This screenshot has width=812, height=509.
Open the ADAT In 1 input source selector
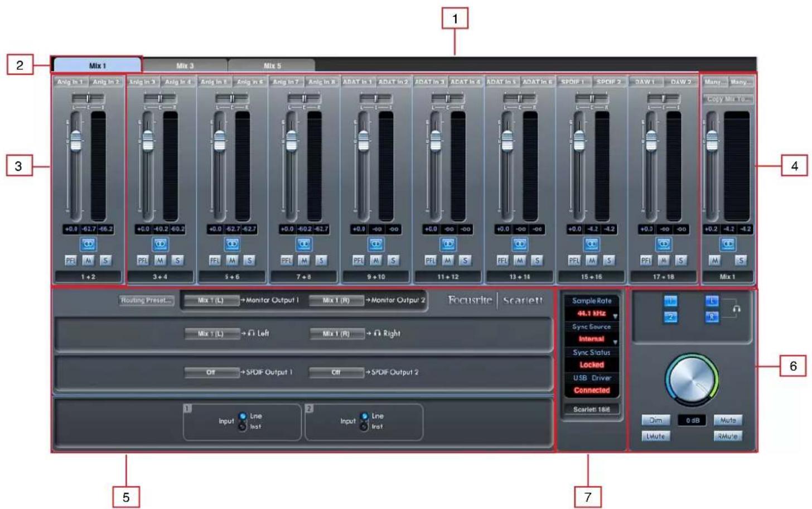357,82
